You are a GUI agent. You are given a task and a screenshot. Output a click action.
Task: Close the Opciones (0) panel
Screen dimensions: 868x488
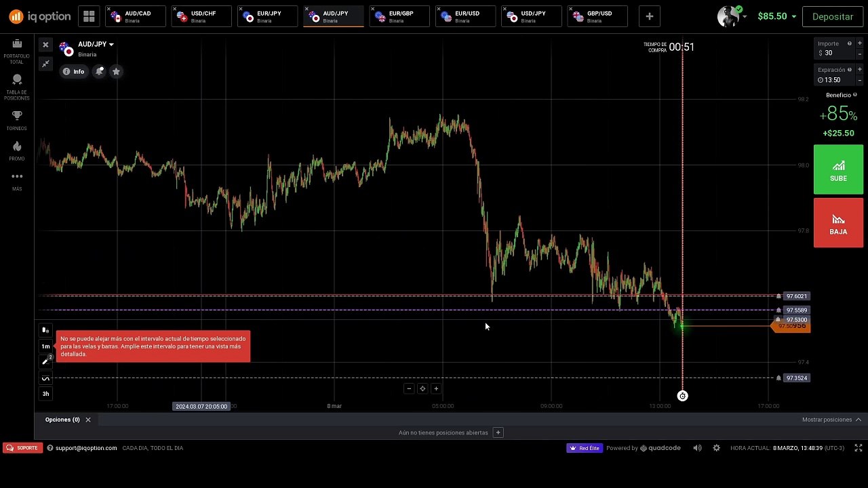tap(87, 420)
